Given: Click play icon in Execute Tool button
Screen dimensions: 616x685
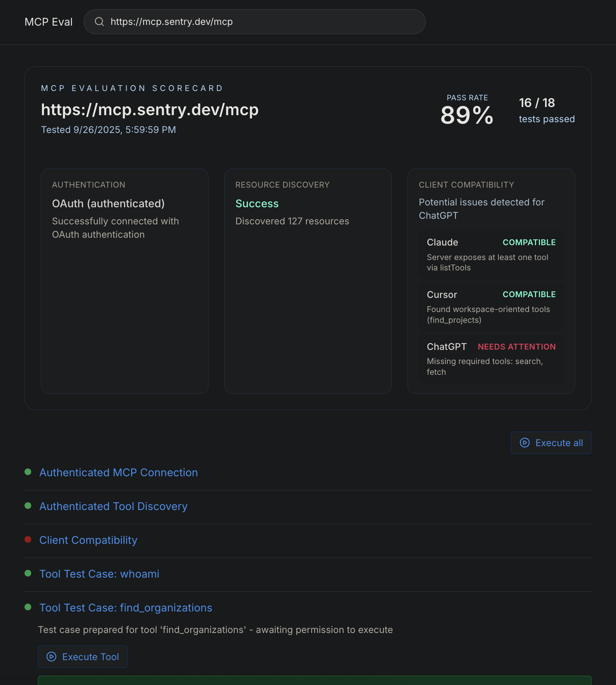Looking at the screenshot, I should pyautogui.click(x=51, y=656).
